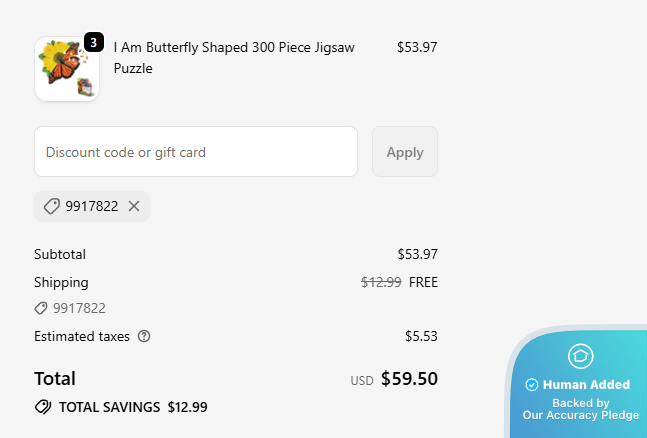This screenshot has width=647, height=438.
Task: Remove the 9917822 discount code
Action: 134,206
